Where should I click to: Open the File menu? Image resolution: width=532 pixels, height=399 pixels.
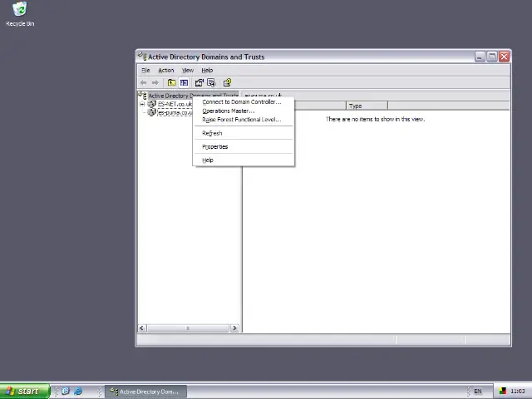(145, 70)
